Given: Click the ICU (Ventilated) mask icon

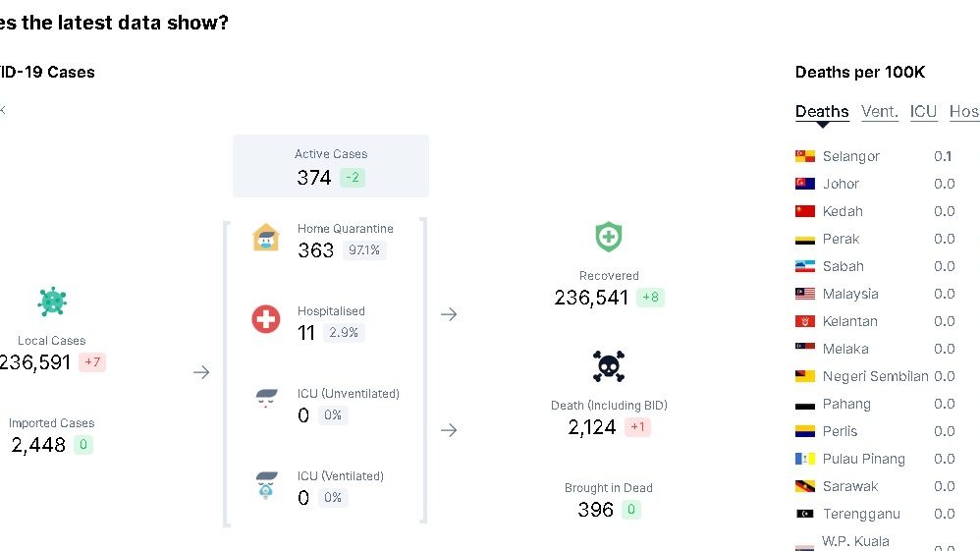Looking at the screenshot, I should pos(266,485).
